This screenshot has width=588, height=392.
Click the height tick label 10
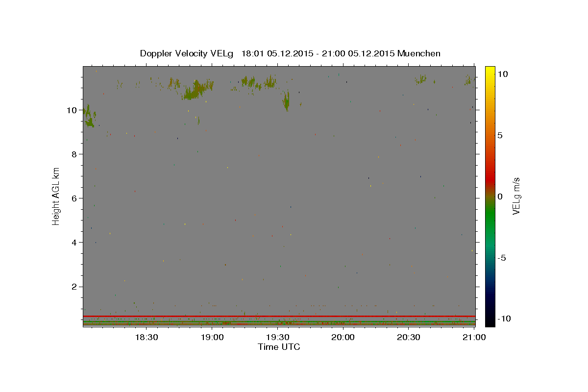71,110
